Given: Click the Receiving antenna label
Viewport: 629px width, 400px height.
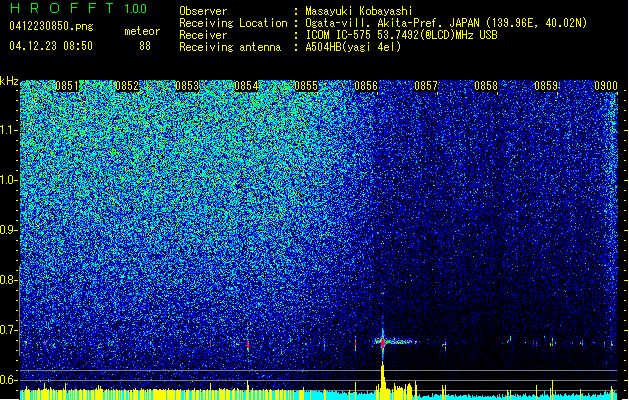Looking at the screenshot, I should (230, 47).
